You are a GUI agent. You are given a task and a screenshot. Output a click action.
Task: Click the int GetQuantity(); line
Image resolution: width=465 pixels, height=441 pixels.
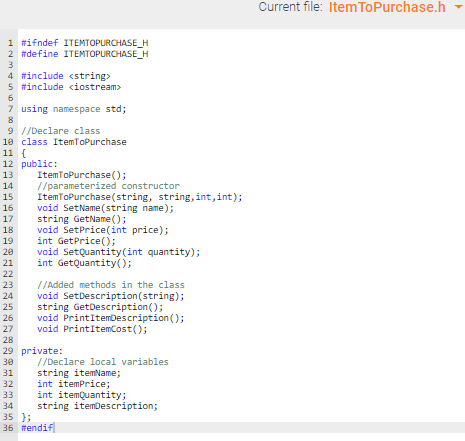click(84, 263)
